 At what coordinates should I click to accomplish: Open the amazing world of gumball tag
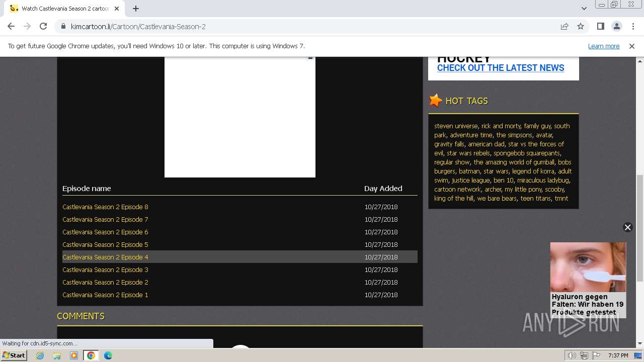pos(514,162)
